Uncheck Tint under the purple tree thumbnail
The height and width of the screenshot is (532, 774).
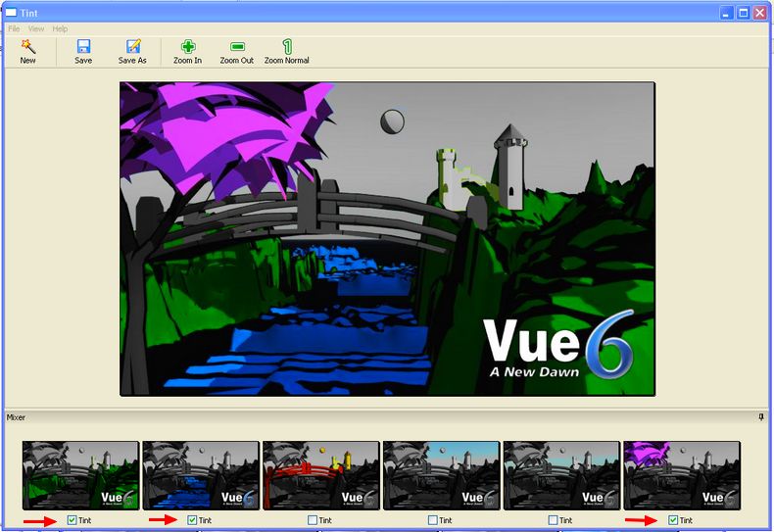click(x=673, y=519)
